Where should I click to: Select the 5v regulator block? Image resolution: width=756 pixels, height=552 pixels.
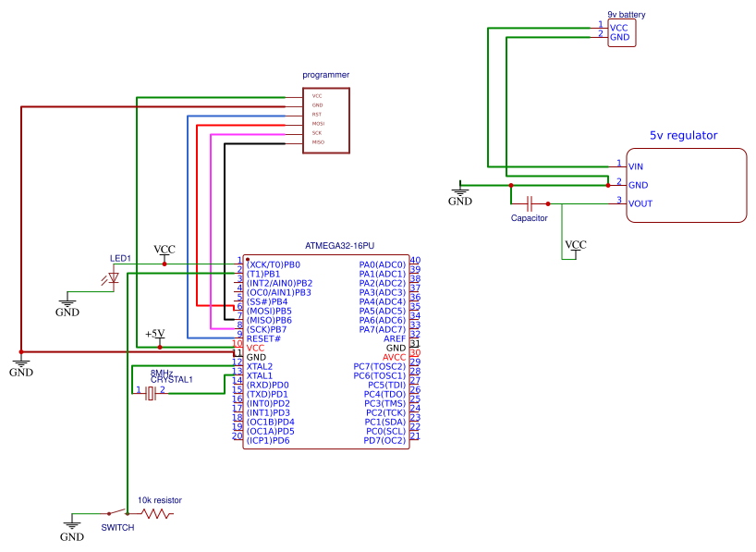pos(687,185)
